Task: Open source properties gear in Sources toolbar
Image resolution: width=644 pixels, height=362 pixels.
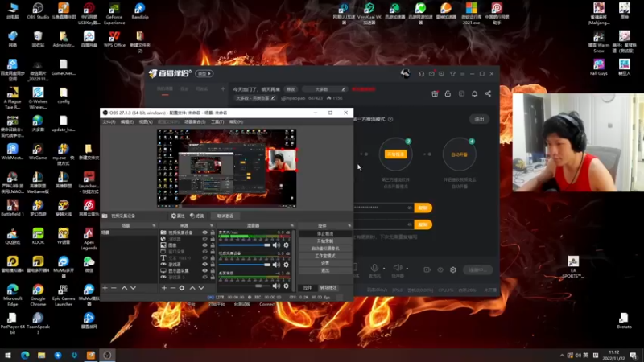Action: pos(182,288)
